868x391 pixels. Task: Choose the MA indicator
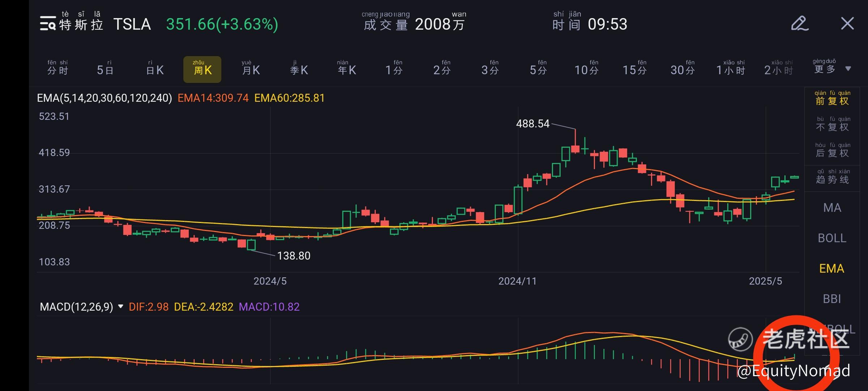[x=832, y=208]
